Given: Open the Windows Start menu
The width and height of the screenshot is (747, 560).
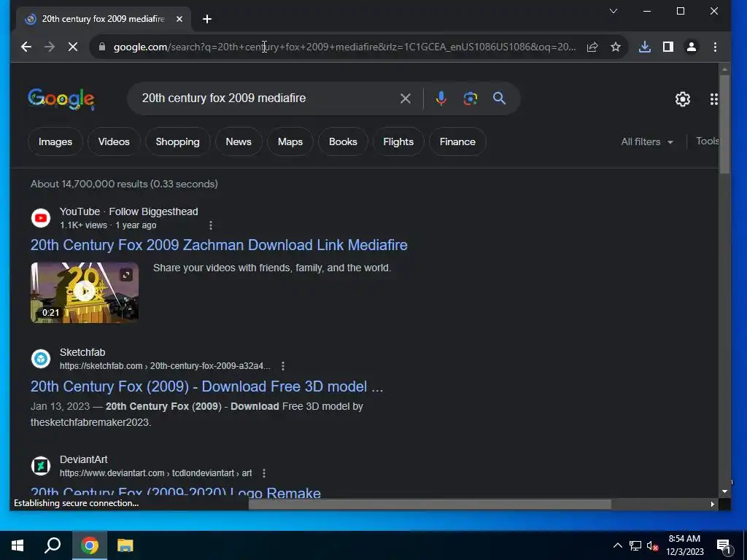Looking at the screenshot, I should (18, 545).
